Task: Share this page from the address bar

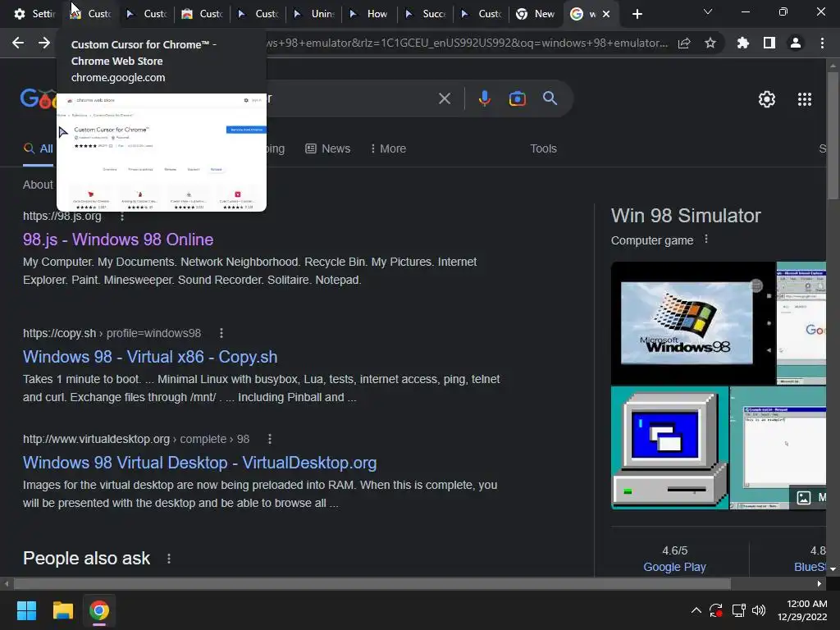Action: [x=684, y=43]
